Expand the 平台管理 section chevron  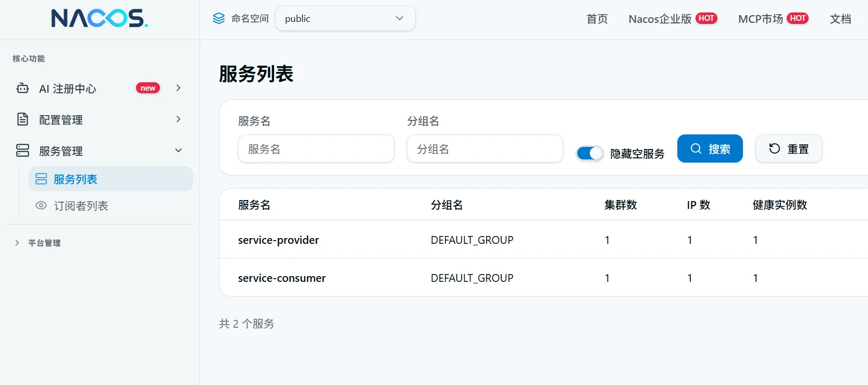[17, 243]
